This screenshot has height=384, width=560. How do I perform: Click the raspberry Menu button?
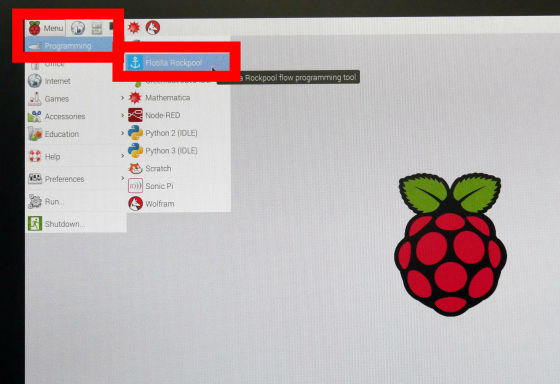click(46, 28)
